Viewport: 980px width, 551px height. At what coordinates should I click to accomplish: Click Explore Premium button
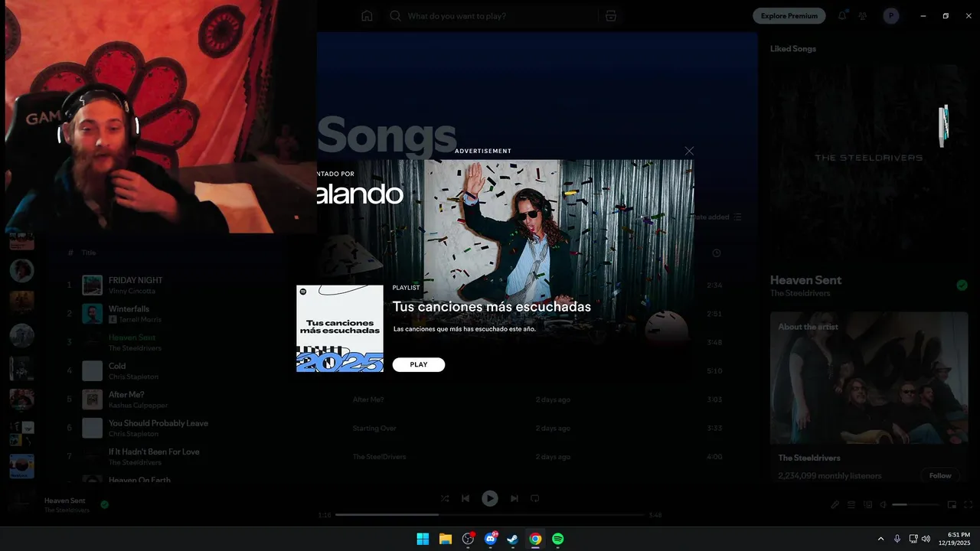tap(789, 15)
